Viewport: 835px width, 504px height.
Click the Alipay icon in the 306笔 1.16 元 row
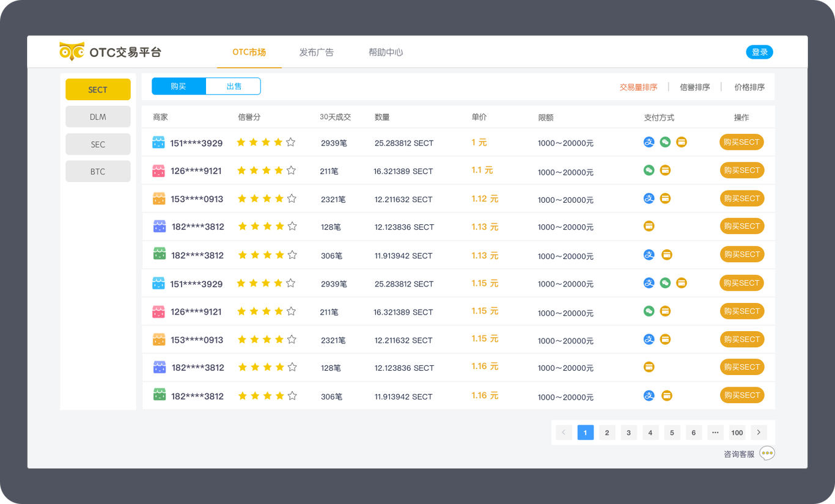(649, 396)
